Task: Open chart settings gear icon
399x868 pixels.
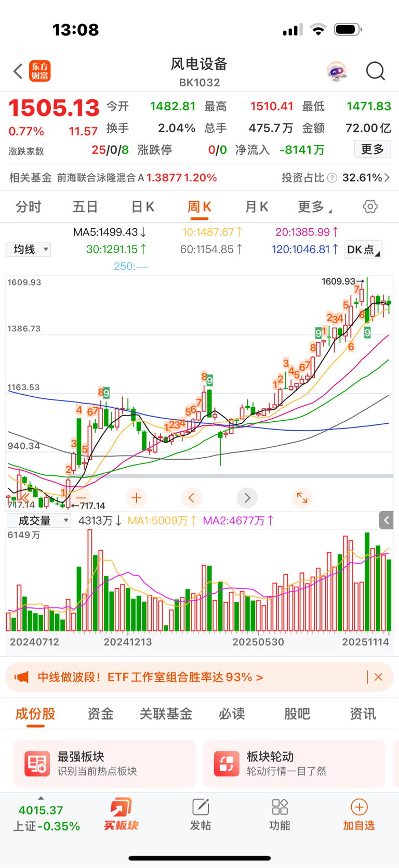Action: 370,206
